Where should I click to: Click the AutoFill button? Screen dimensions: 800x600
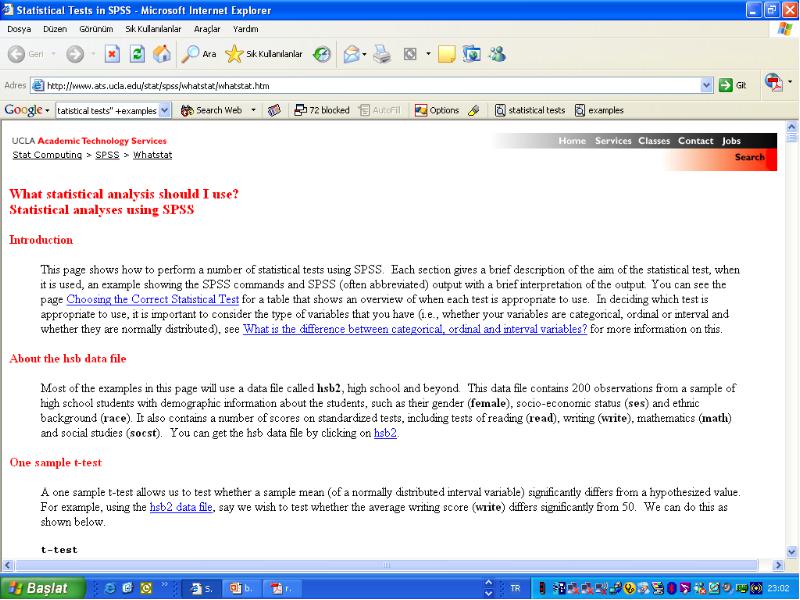[x=380, y=110]
